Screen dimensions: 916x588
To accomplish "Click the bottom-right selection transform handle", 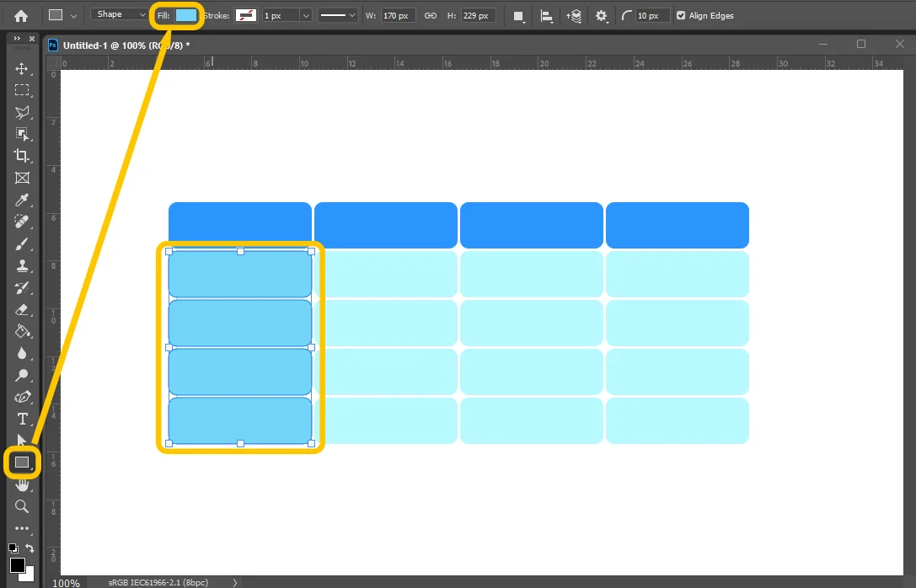I will click(311, 444).
